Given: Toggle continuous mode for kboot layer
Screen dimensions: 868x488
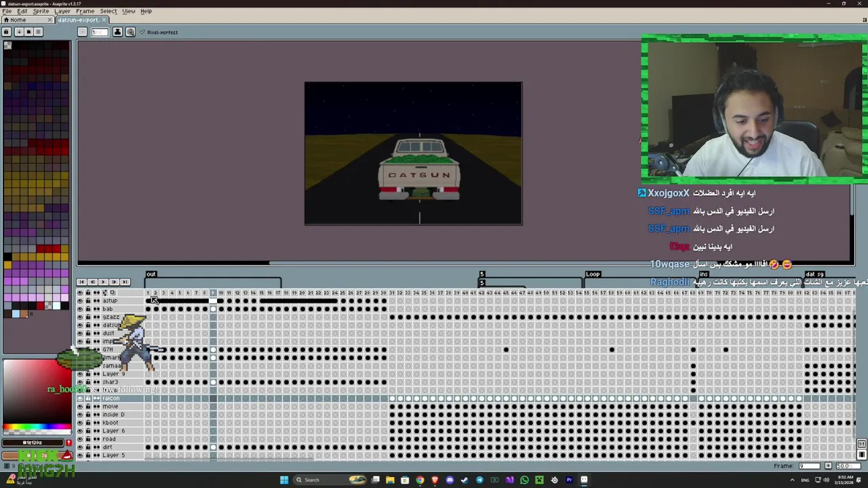Looking at the screenshot, I should 96,423.
